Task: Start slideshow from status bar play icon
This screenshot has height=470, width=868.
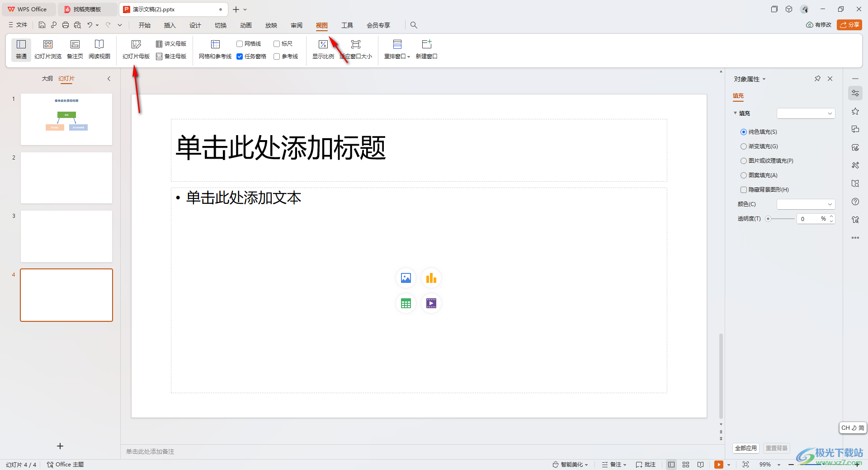Action: 719,465
